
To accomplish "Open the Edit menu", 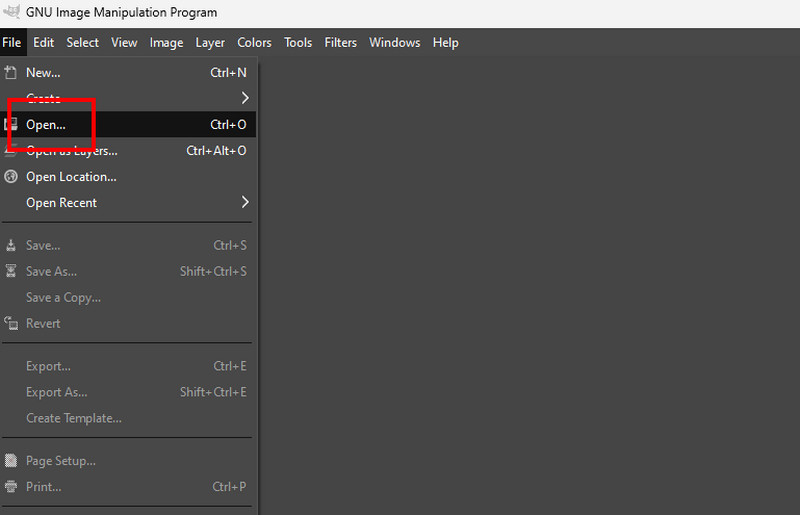I will (43, 42).
